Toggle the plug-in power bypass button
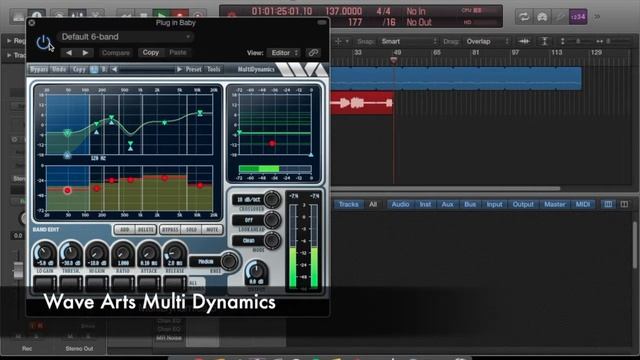The image size is (640, 360). point(42,42)
